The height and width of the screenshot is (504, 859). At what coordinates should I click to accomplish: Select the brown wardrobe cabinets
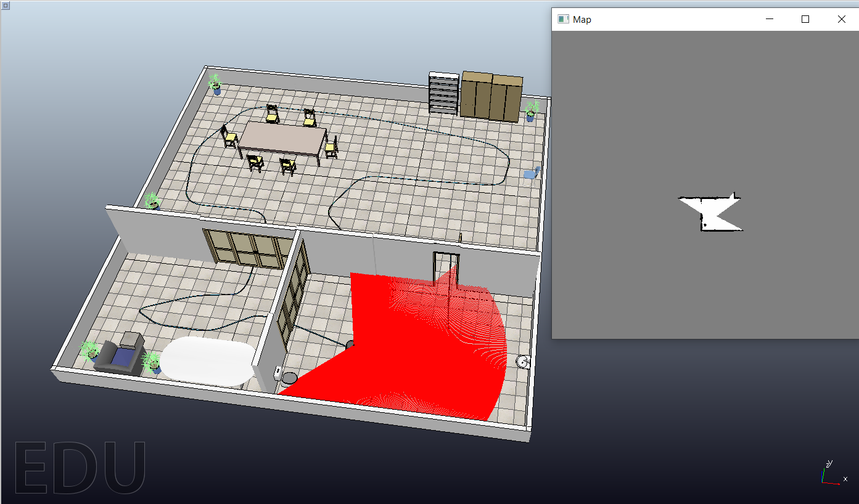coord(491,96)
